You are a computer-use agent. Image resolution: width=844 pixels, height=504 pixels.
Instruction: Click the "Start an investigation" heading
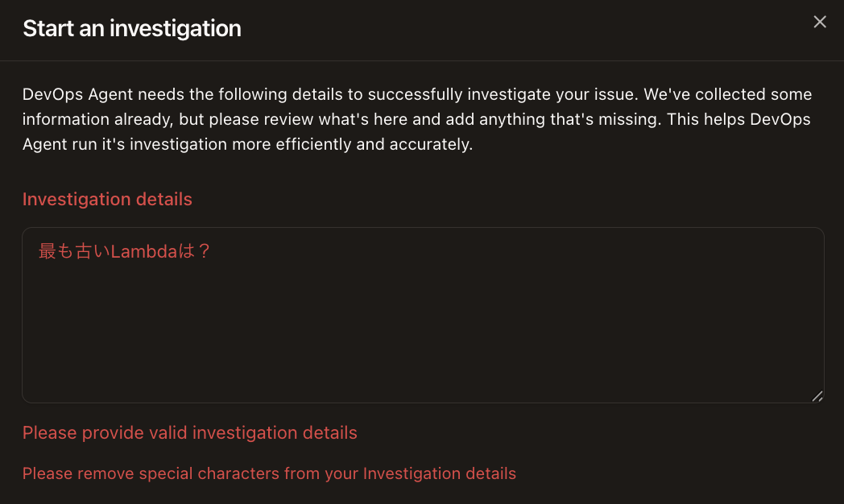point(132,28)
